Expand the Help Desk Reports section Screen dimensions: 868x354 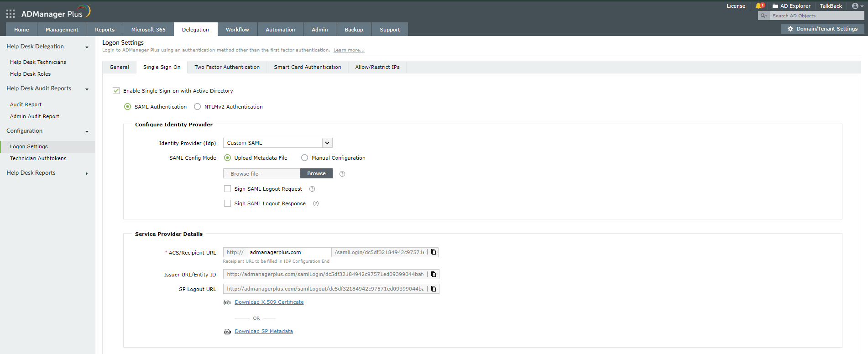pyautogui.click(x=87, y=173)
